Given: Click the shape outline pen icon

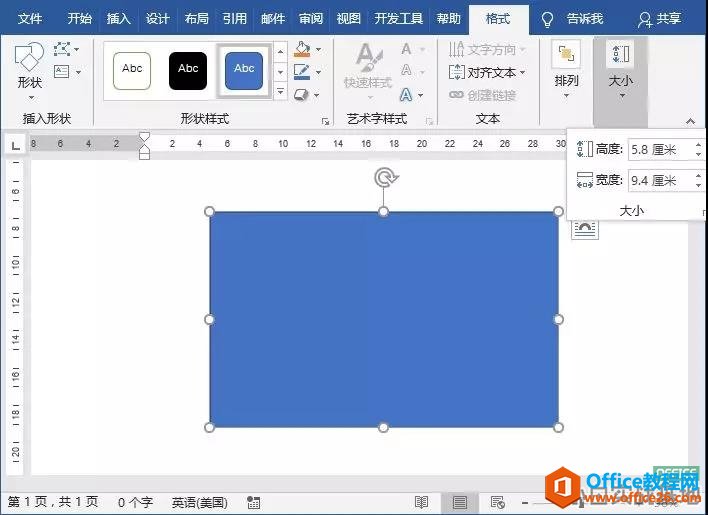Looking at the screenshot, I should (302, 72).
